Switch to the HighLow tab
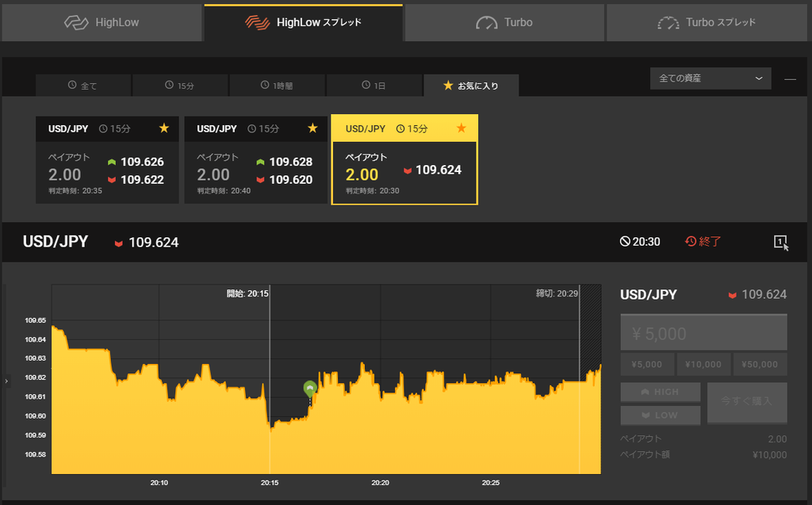Screen dimensions: 812x505 tap(101, 23)
